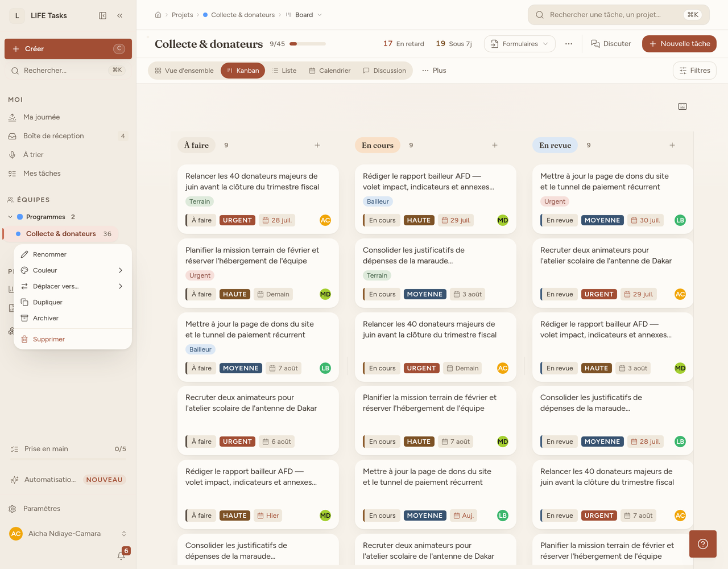Switch to the Discussion tab

point(384,71)
